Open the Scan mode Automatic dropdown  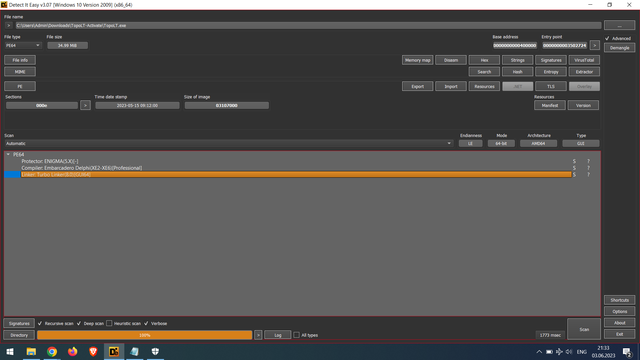229,143
